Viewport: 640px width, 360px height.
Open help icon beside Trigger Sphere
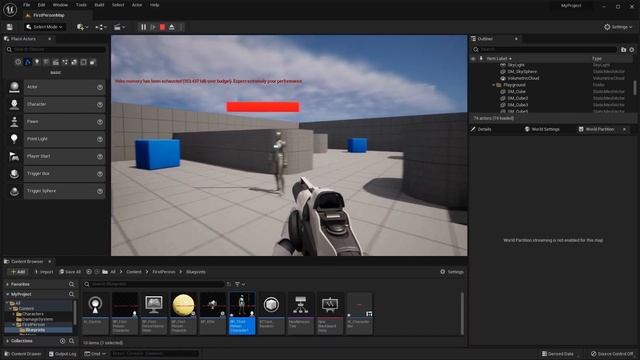100,191
